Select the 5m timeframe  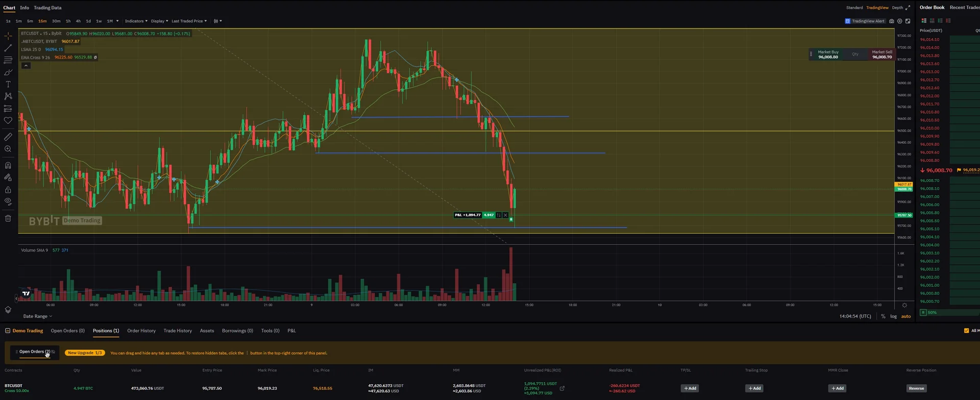30,21
